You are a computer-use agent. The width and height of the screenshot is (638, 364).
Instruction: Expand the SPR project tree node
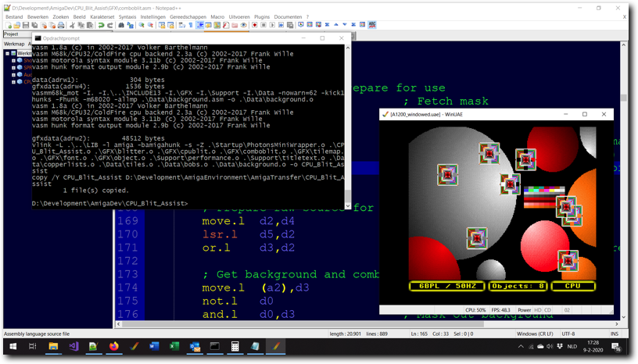(13, 67)
